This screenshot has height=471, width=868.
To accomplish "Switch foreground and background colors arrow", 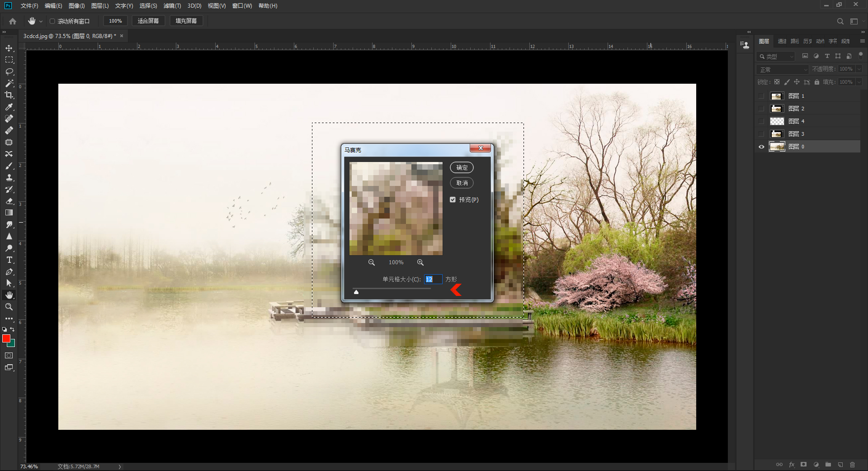I will pyautogui.click(x=12, y=329).
